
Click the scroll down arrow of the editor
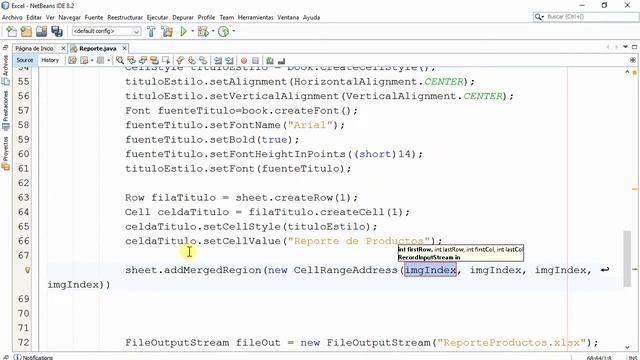coord(627,347)
